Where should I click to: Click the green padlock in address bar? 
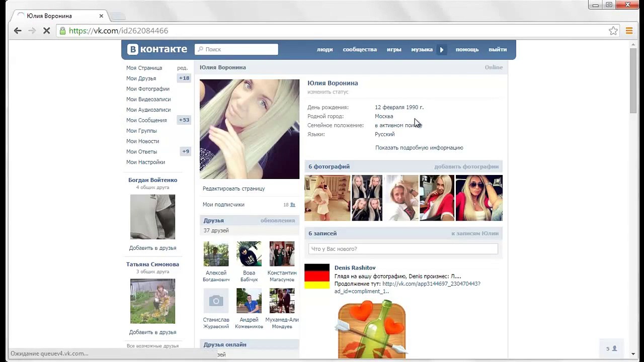tap(62, 31)
